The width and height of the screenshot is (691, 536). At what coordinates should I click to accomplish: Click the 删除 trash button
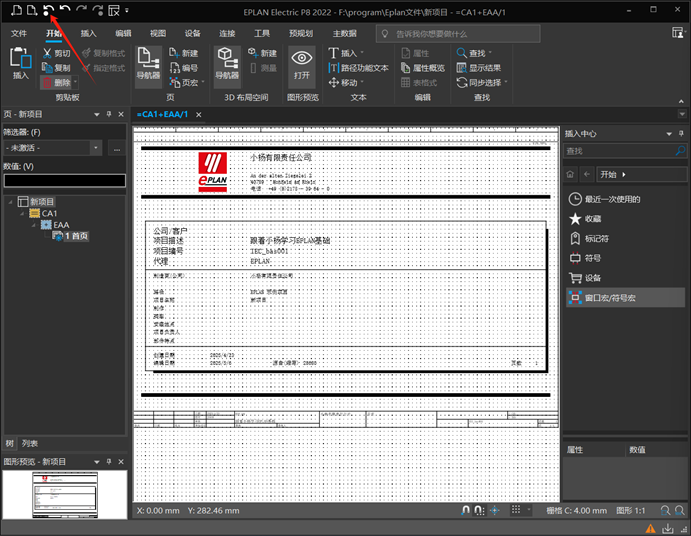56,82
